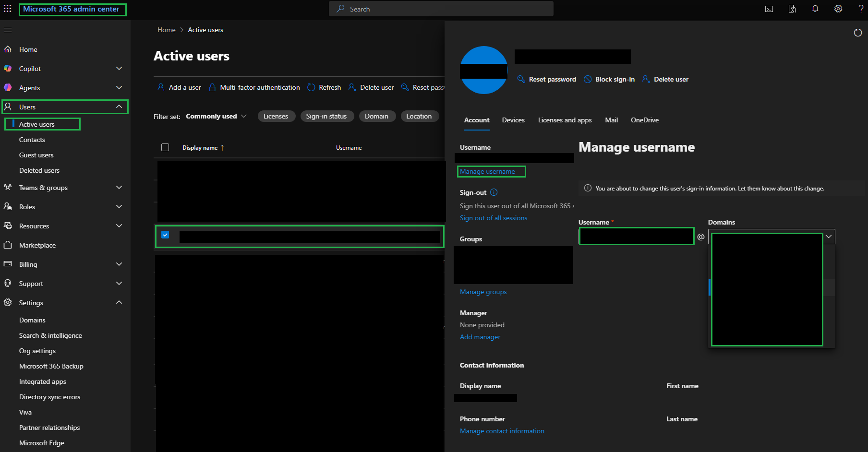Click the Teams & groups icon
The image size is (868, 452).
pos(8,188)
